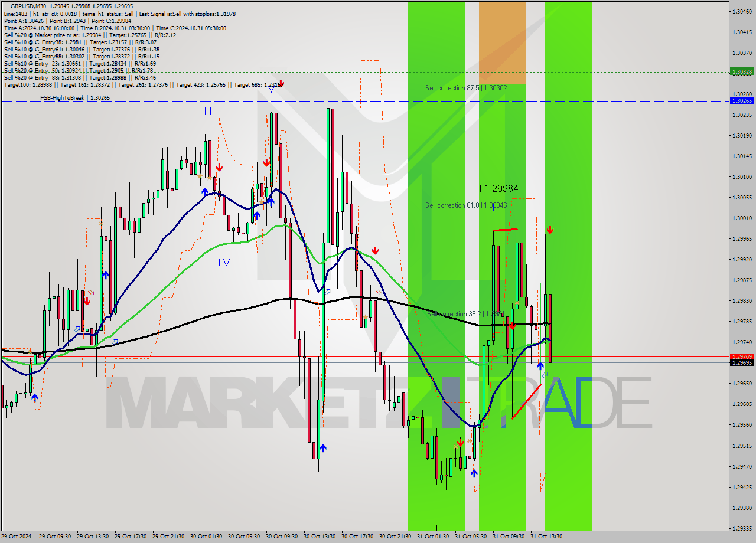Click the 1.29920 price axis label
756x543 pixels.
[742, 259]
